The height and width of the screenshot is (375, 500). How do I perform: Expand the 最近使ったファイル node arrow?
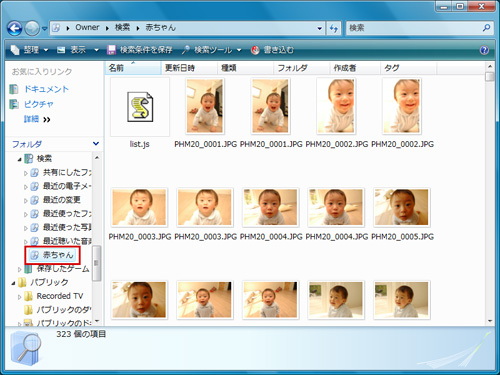tap(26, 214)
